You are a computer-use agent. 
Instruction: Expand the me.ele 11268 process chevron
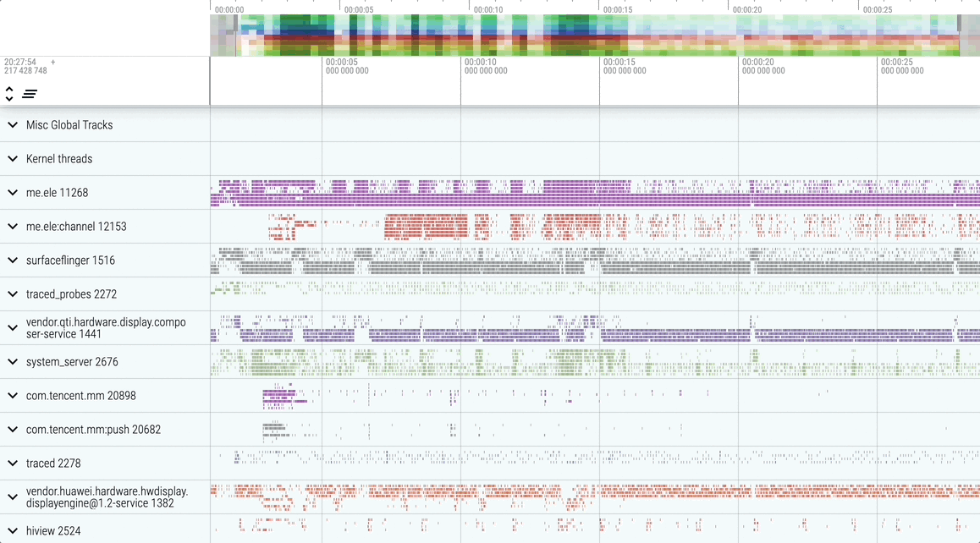point(13,193)
